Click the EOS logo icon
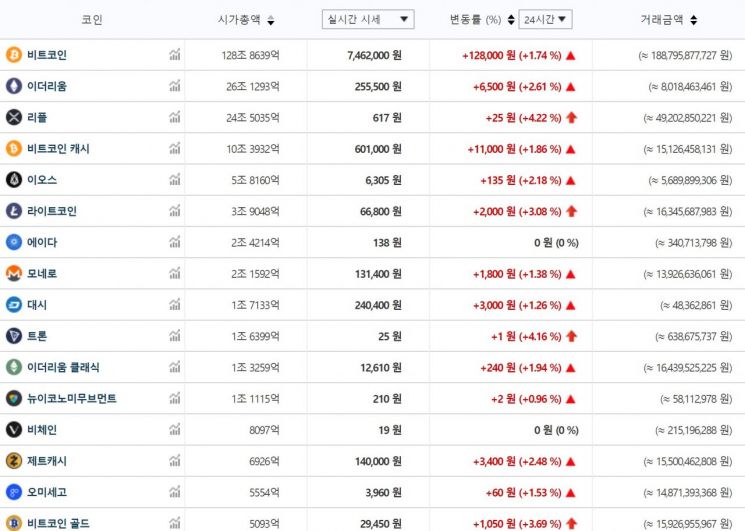Screen dimensions: 745x531 [14, 180]
